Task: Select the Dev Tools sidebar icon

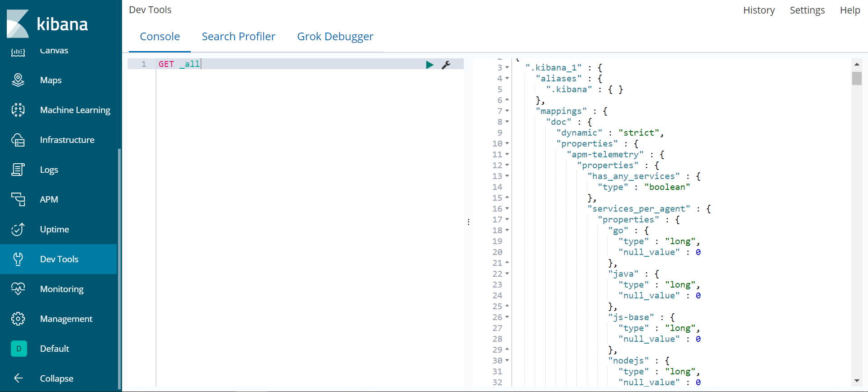Action: (18, 259)
